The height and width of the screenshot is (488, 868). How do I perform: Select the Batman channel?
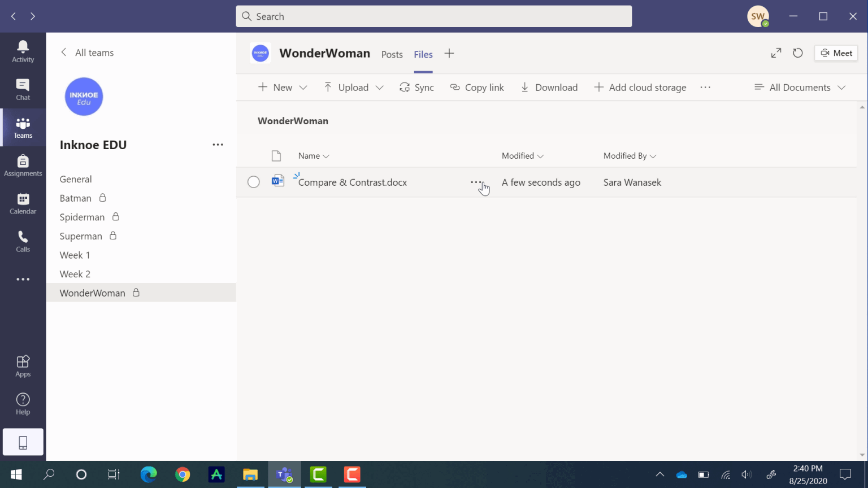(x=76, y=198)
